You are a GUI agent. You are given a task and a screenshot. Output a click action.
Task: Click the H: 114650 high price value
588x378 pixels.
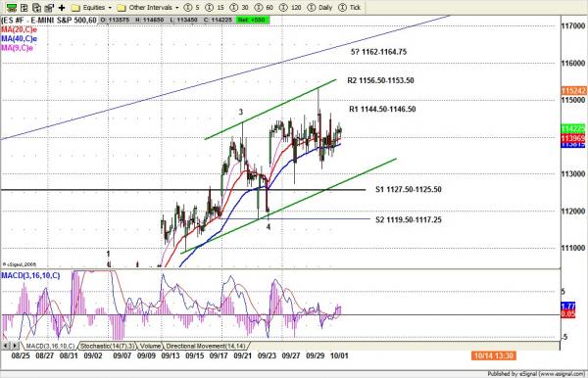pyautogui.click(x=150, y=20)
